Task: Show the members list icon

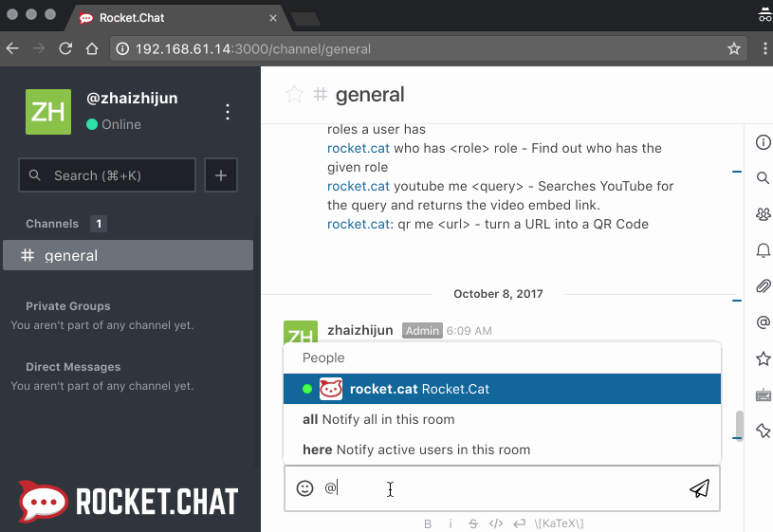Action: pyautogui.click(x=764, y=214)
